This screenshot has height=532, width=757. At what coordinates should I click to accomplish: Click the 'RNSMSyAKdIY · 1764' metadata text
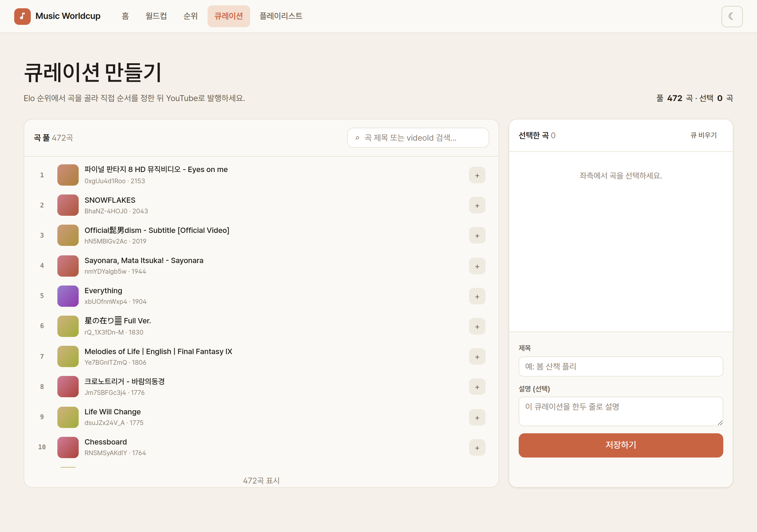[115, 453]
